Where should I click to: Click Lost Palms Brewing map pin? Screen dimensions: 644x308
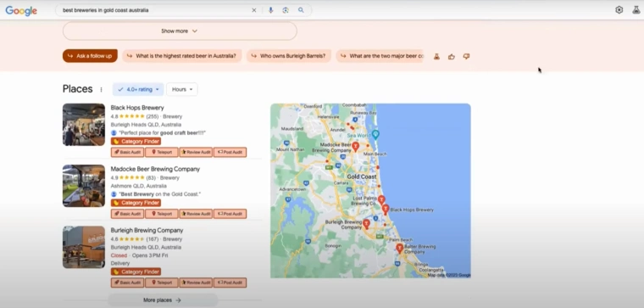coord(381,200)
